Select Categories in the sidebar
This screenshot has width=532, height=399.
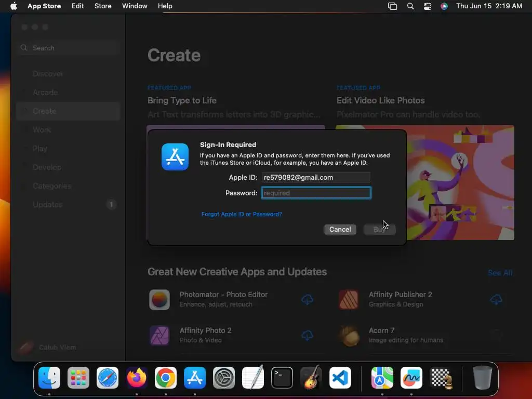(68, 186)
